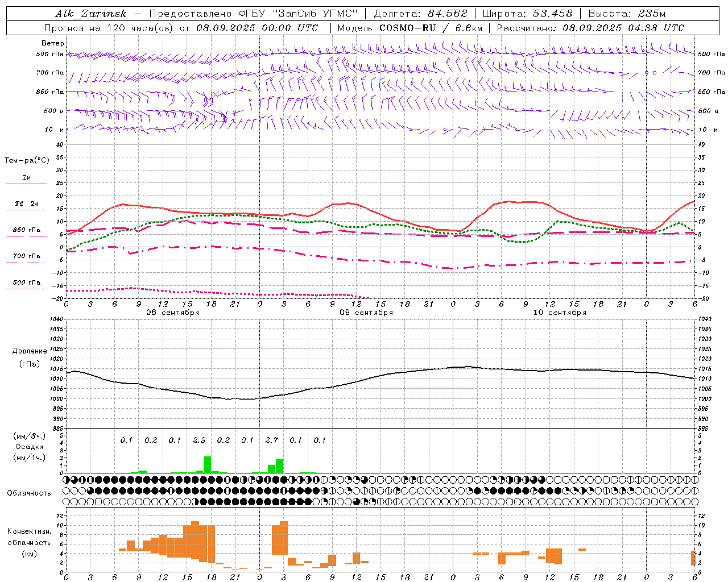
Task: Click the Конвективн. convective cloud label
Action: [x=30, y=531]
